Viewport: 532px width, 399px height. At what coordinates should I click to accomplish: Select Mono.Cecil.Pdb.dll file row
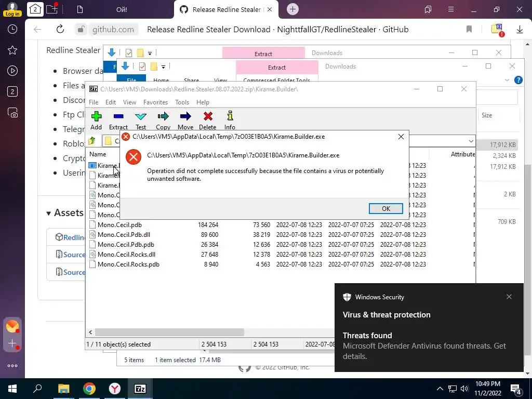tap(280, 234)
